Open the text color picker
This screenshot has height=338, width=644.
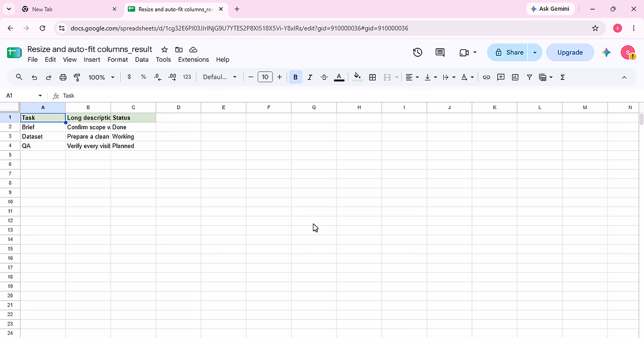339,77
